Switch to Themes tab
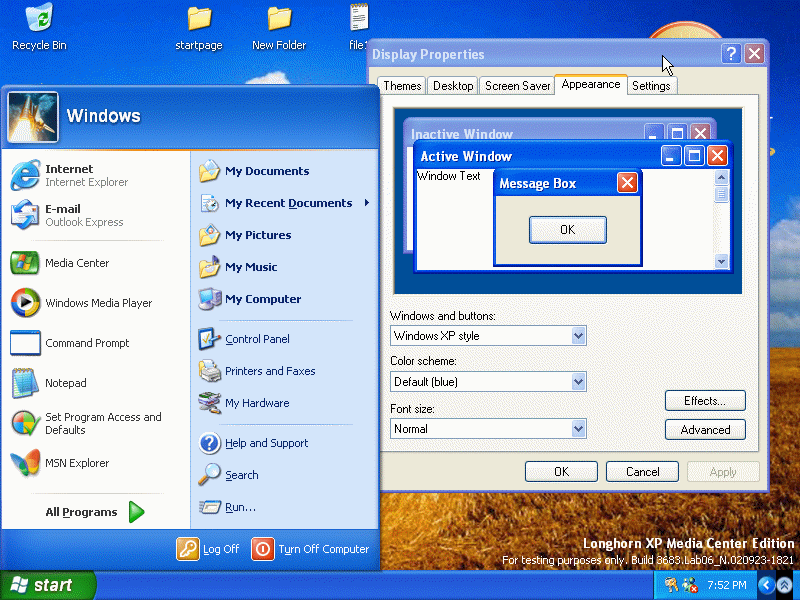 click(x=402, y=86)
